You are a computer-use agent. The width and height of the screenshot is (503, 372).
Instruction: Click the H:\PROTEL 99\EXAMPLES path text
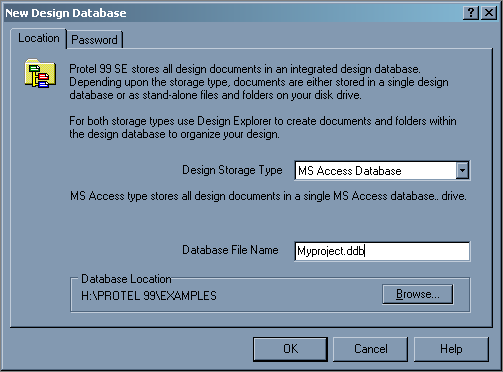[x=149, y=296]
